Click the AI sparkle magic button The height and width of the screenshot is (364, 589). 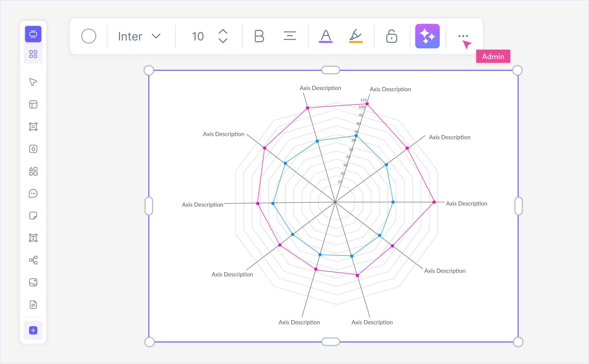[x=427, y=36]
